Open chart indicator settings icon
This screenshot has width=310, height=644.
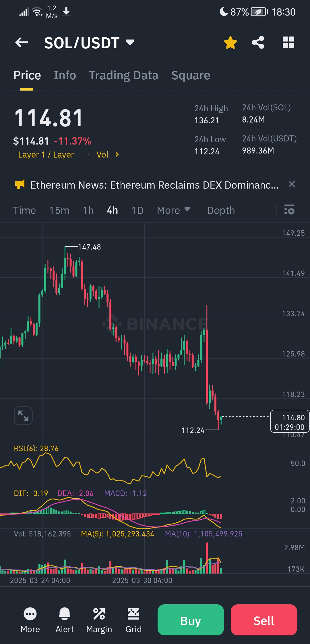coord(289,210)
